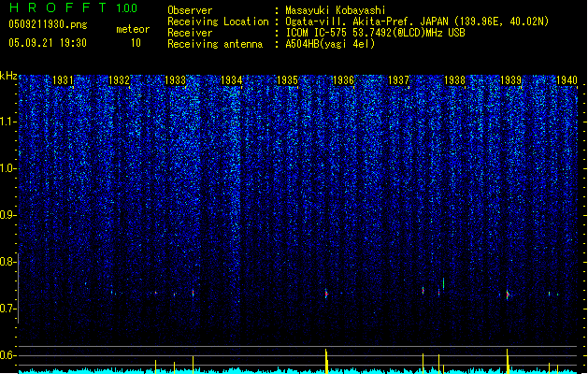The width and height of the screenshot is (588, 374).
Task: Click the 'Receiving antenna' label
Action: (215, 44)
